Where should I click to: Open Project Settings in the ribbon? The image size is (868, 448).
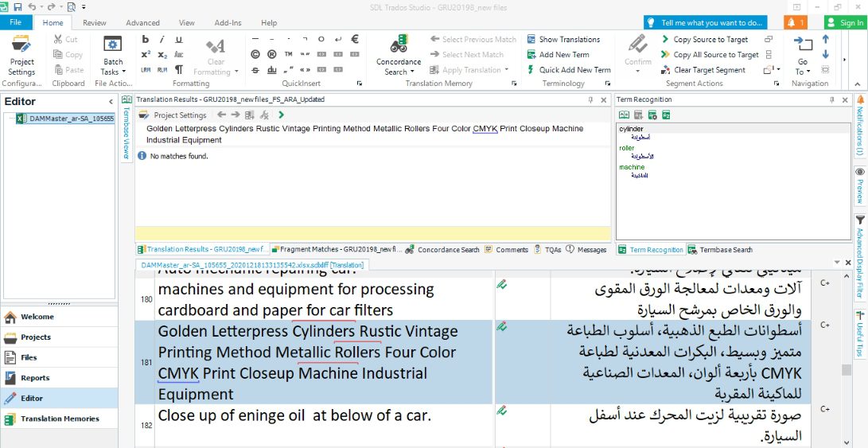(21, 56)
